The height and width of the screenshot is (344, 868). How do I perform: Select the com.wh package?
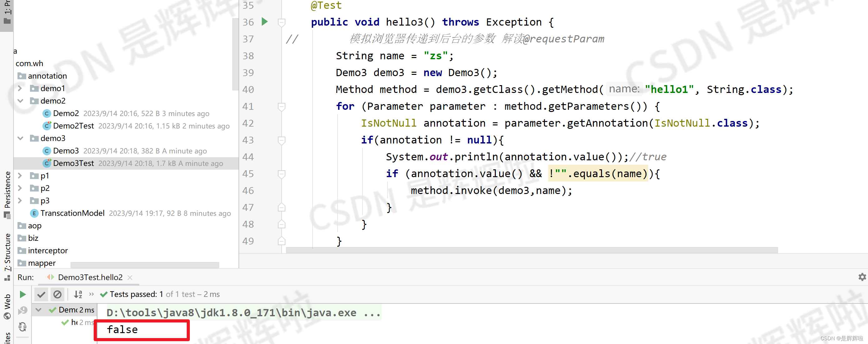29,63
